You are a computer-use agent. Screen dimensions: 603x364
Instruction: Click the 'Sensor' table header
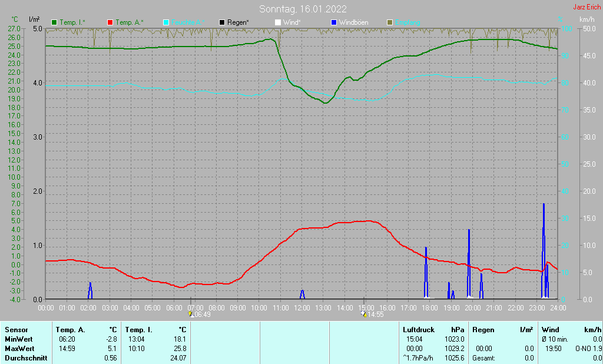[x=16, y=330]
